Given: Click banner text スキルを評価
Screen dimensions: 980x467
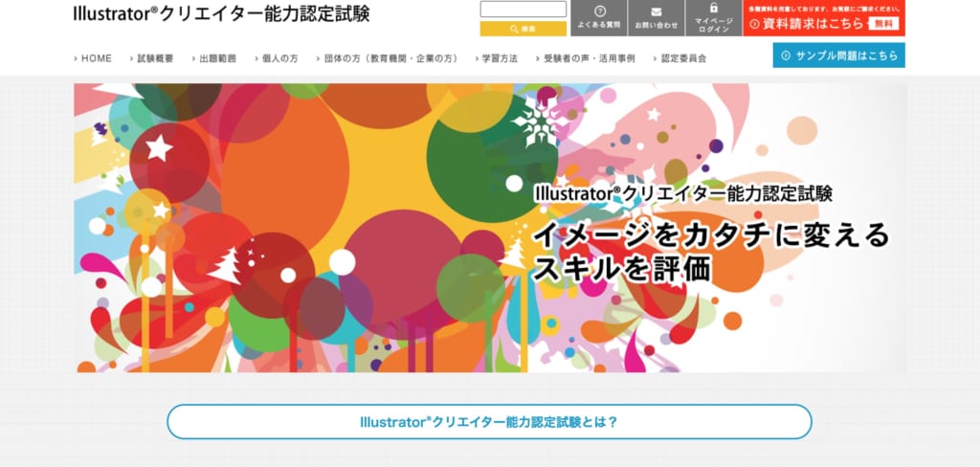Looking at the screenshot, I should pos(622,268).
